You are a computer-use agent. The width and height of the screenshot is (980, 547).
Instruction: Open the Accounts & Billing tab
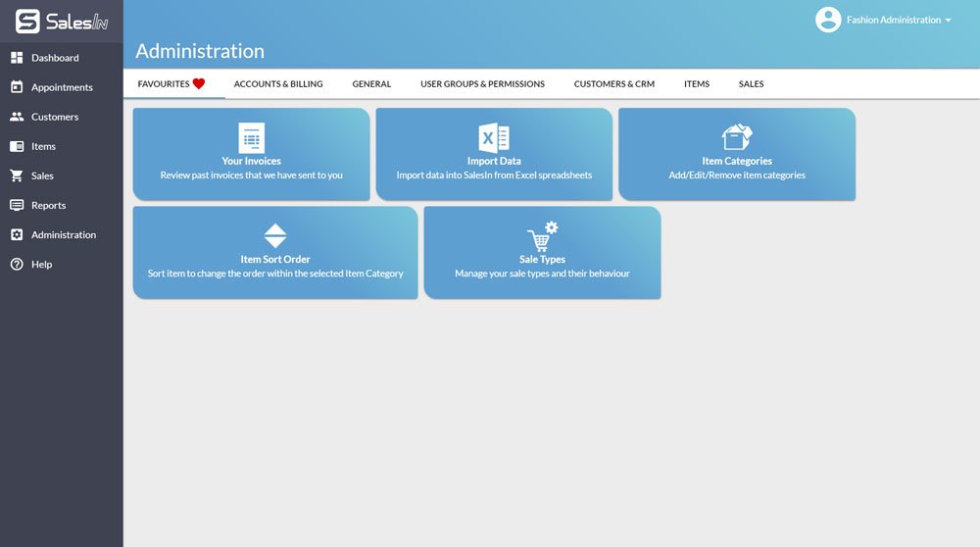pos(278,83)
